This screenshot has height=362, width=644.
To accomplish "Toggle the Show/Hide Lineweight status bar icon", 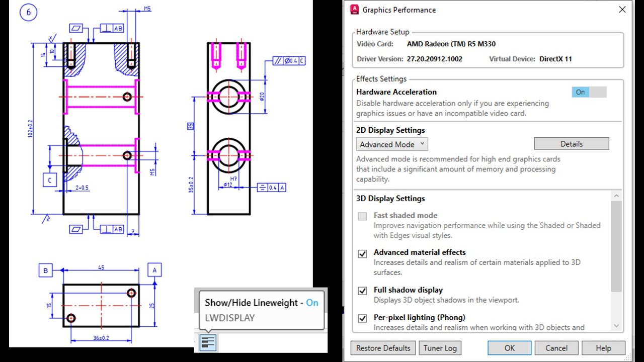I will [x=207, y=343].
